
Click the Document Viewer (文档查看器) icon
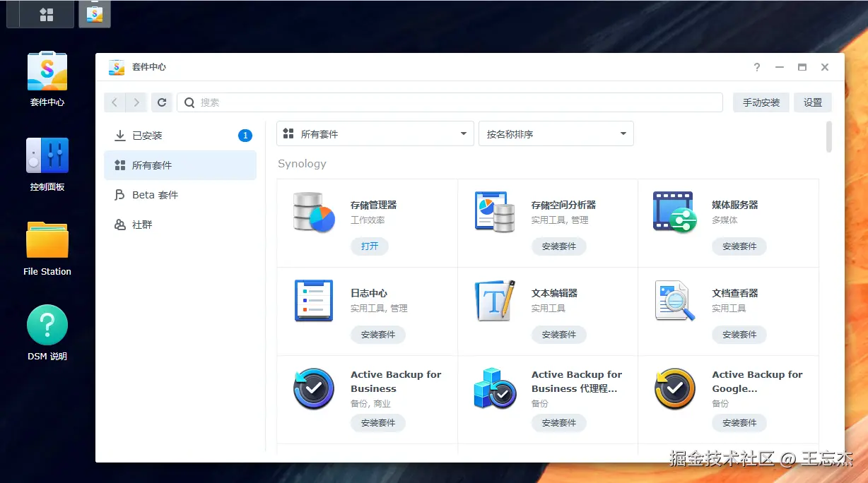(x=674, y=300)
